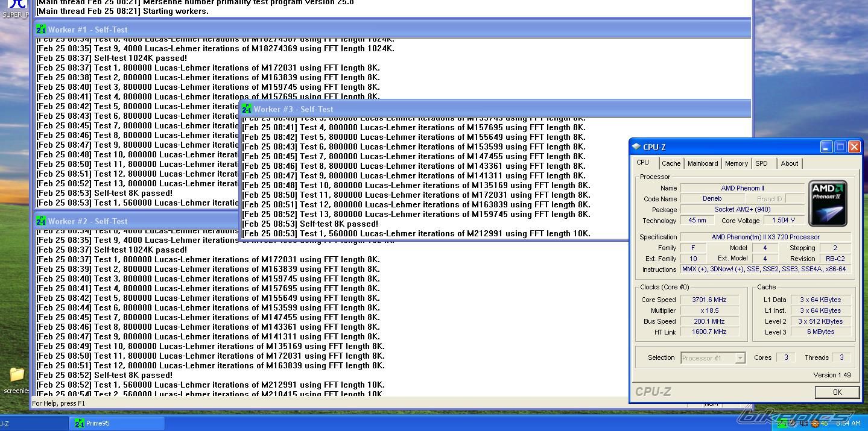Click the Worker #1 window Prime95 icon
This screenshot has width=868, height=431.
(41, 30)
